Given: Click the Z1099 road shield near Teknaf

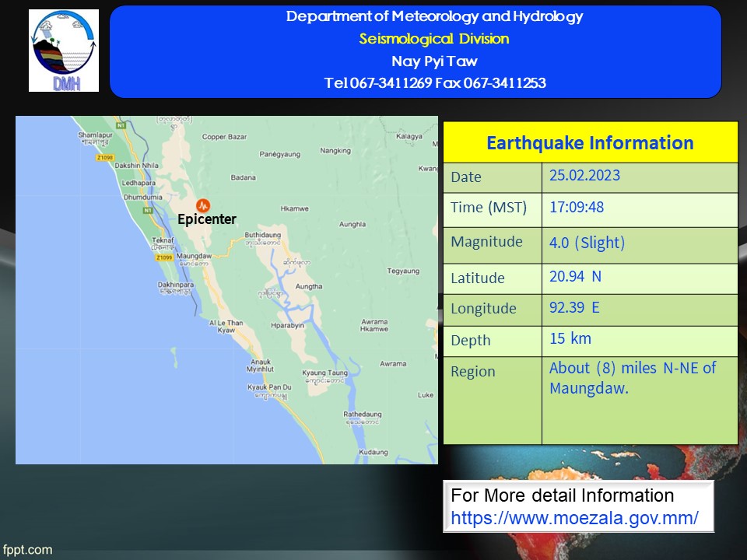Looking at the screenshot, I should 164,257.
